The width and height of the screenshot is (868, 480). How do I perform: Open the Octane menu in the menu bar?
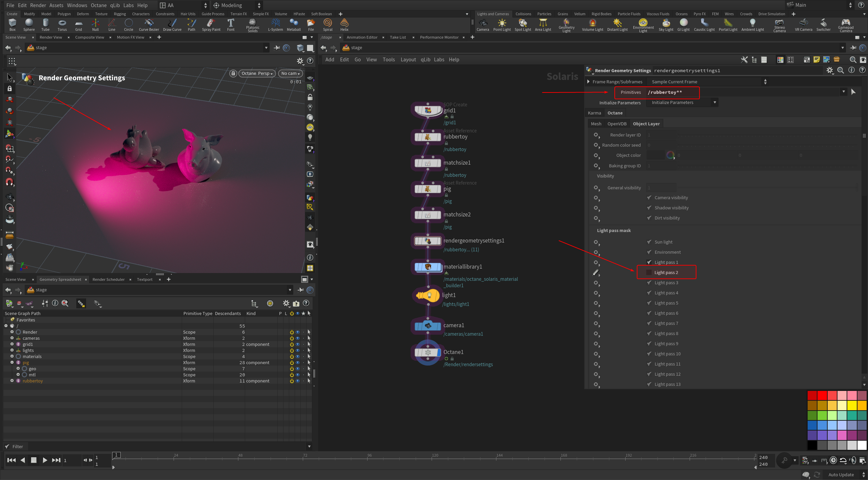pyautogui.click(x=98, y=5)
